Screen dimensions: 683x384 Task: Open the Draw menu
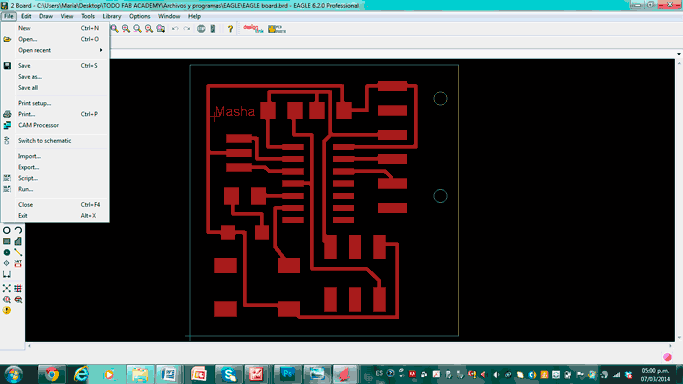46,16
